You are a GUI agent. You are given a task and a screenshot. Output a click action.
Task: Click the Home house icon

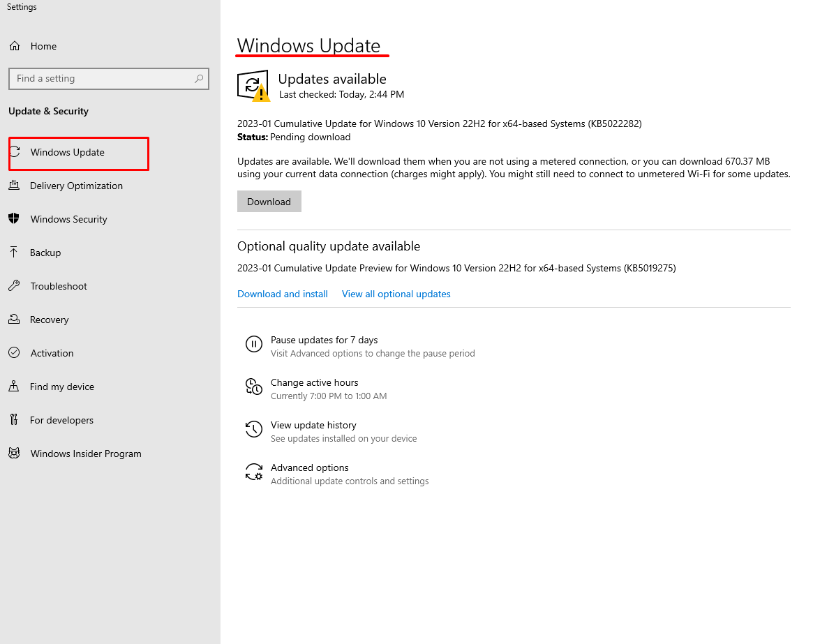pos(15,46)
